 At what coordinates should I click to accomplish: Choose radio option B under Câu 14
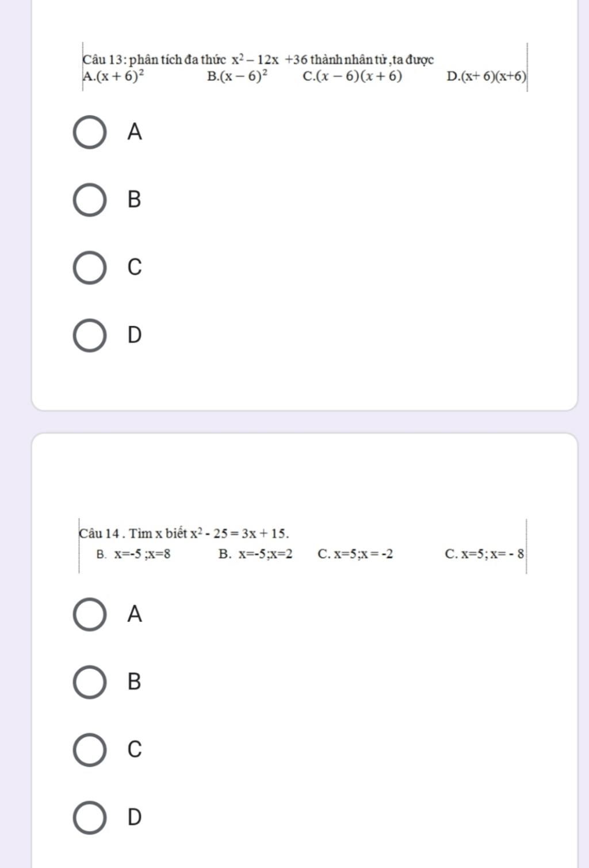(89, 682)
